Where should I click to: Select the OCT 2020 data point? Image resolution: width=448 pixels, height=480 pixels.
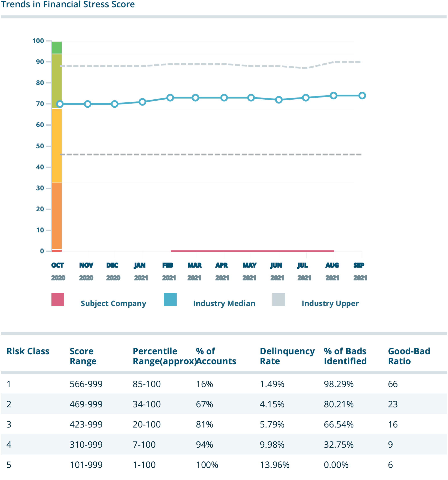pyautogui.click(x=65, y=103)
